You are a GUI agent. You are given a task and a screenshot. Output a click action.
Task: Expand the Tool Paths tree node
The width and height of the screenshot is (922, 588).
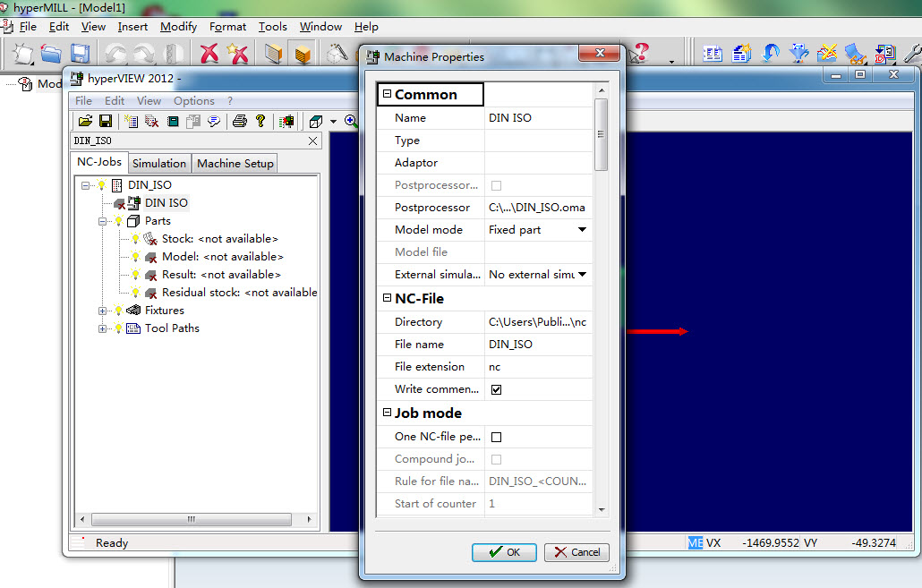tap(102, 328)
